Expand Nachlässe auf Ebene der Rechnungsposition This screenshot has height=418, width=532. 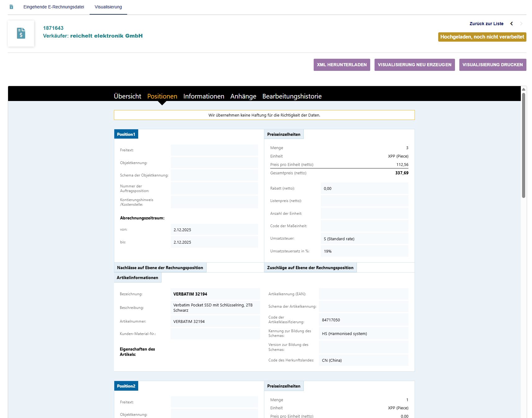[x=160, y=268]
